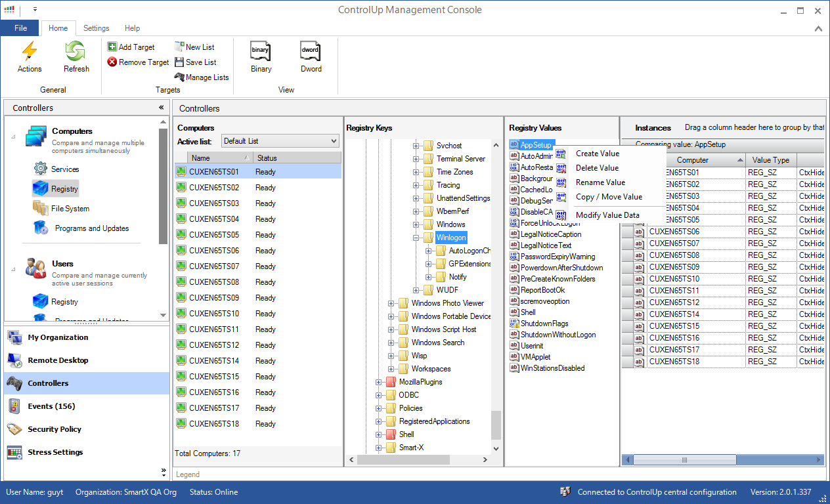Select the ShutdownFlags registry value icon
This screenshot has width=830, height=504.
point(514,324)
